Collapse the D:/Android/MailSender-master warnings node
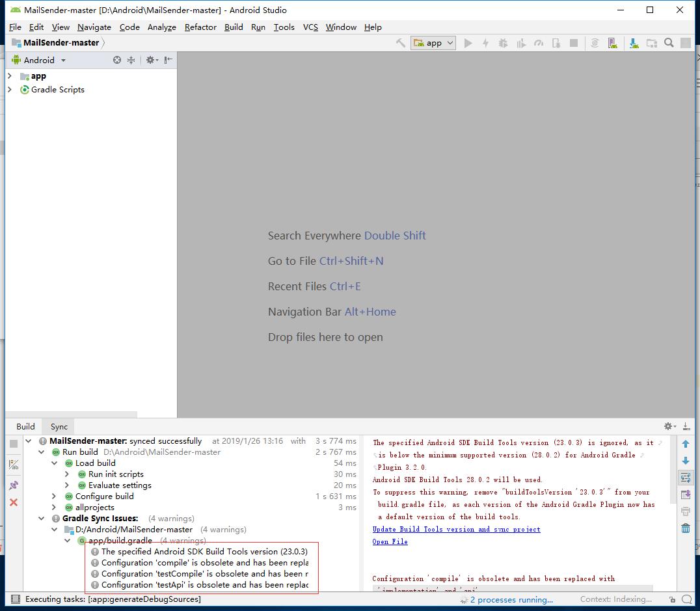This screenshot has height=611, width=700. pos(55,529)
